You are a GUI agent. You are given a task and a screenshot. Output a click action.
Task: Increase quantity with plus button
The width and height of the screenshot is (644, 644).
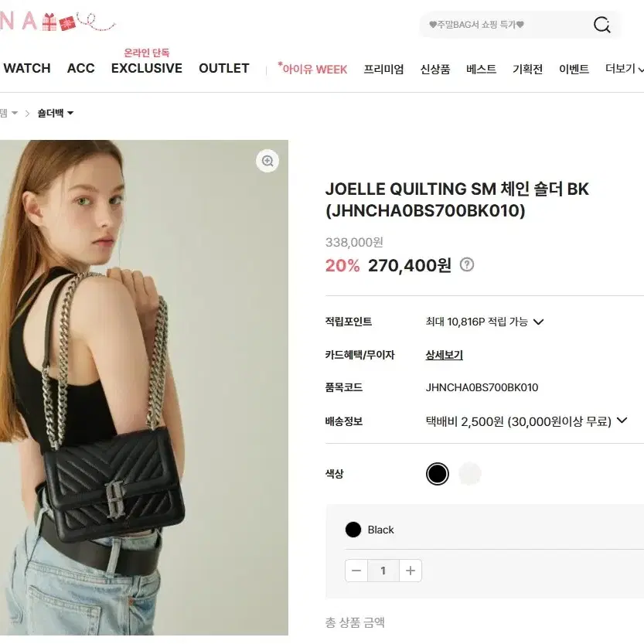pos(411,571)
